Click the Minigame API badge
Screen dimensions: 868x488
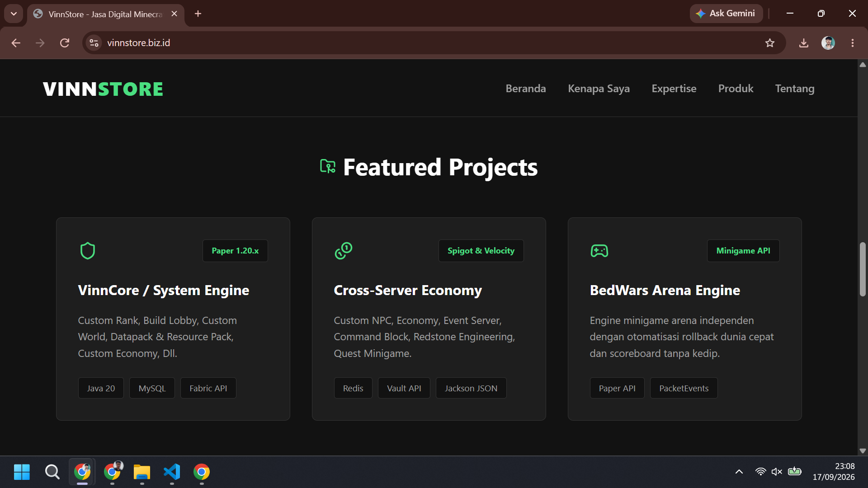coord(743,251)
